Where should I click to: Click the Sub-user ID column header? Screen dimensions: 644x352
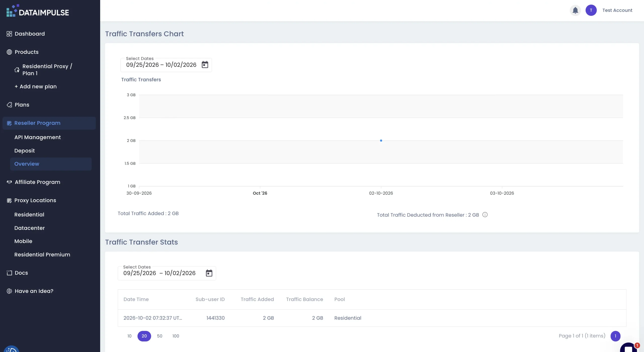click(x=210, y=299)
